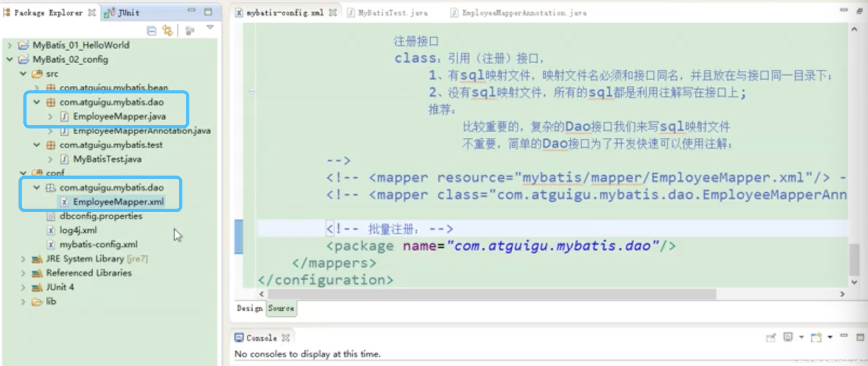This screenshot has height=366, width=868.
Task: Click Collapse All icon in Package Explorer
Action: click(x=152, y=31)
